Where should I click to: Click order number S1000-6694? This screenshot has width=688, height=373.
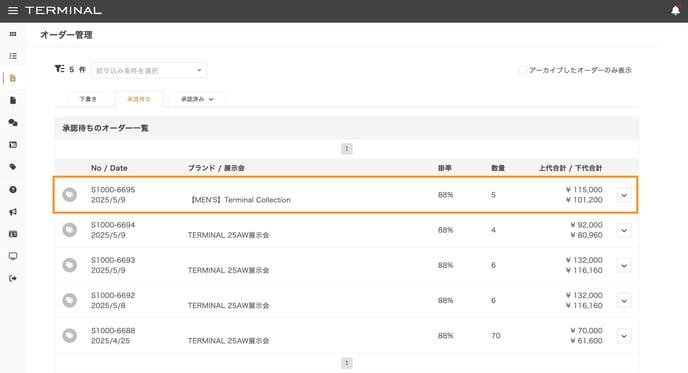(x=113, y=225)
